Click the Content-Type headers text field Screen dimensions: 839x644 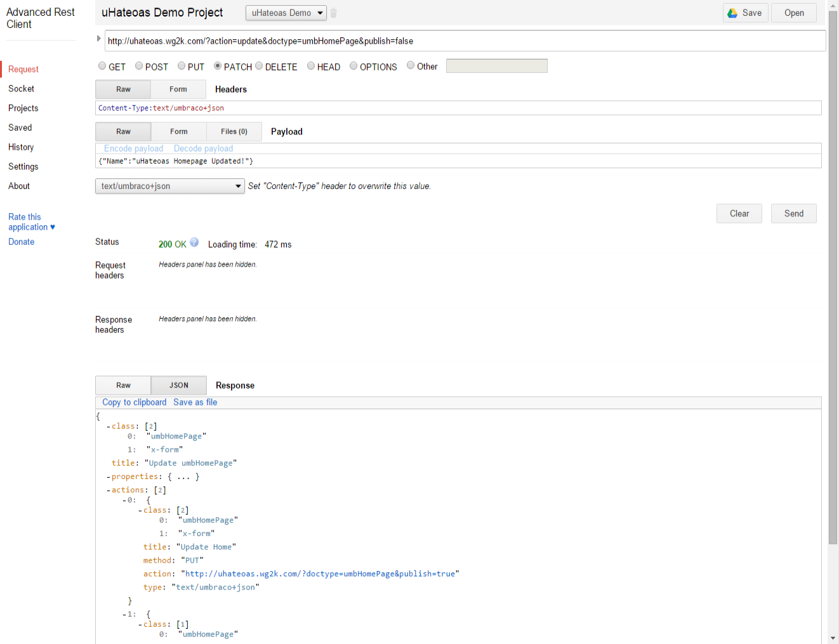pos(458,108)
